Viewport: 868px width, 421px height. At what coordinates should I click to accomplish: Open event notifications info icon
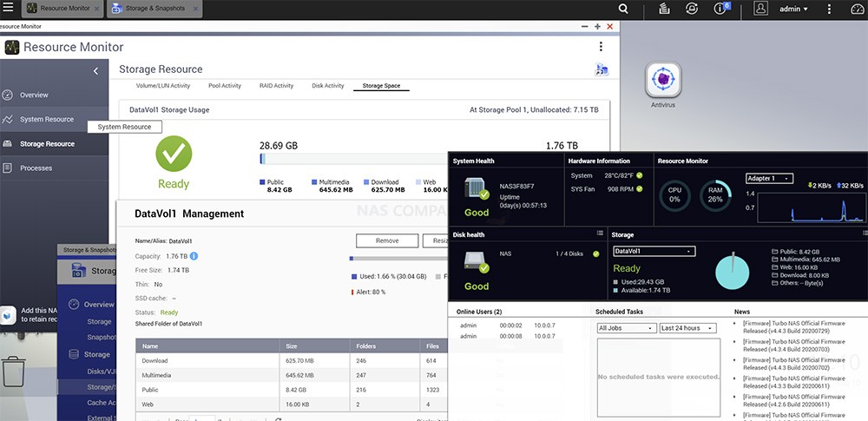[x=720, y=9]
